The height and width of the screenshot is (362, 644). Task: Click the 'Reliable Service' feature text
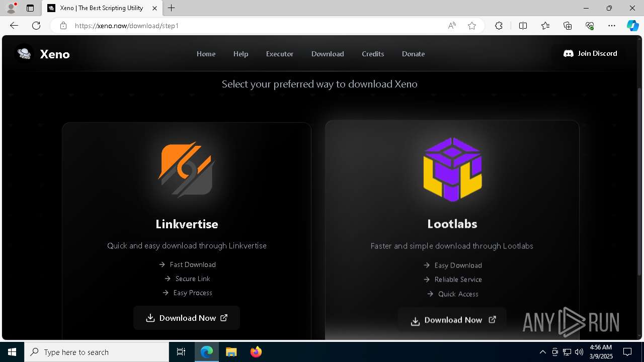click(458, 280)
